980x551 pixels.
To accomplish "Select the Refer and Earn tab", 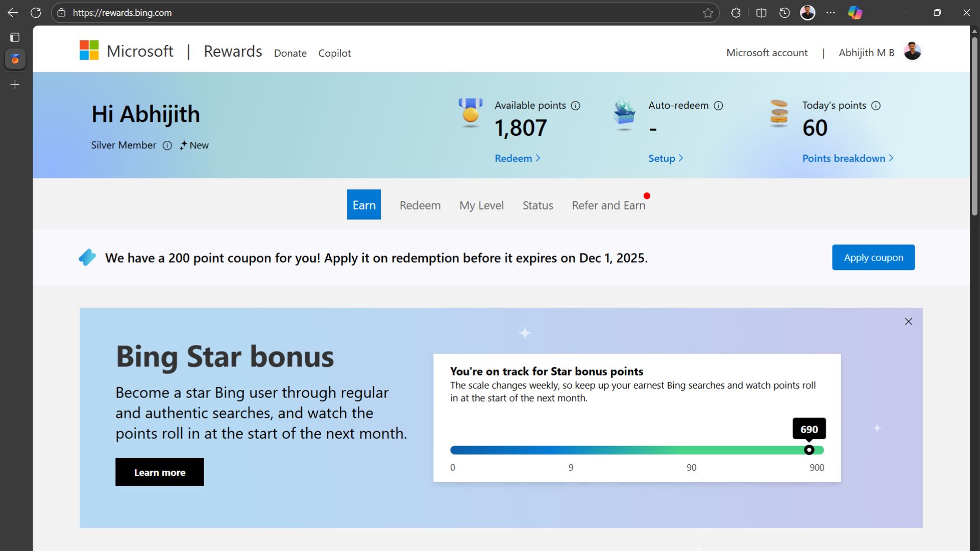I will (x=608, y=205).
